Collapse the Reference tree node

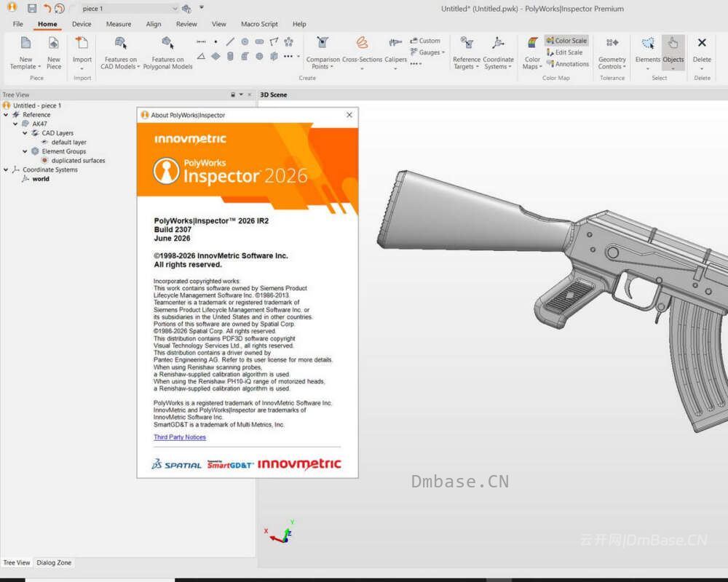(6, 115)
